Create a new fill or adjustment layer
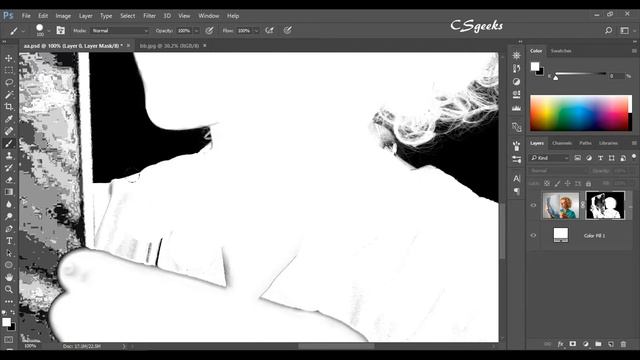Viewport: 640px width, 360px height. (x=586, y=344)
